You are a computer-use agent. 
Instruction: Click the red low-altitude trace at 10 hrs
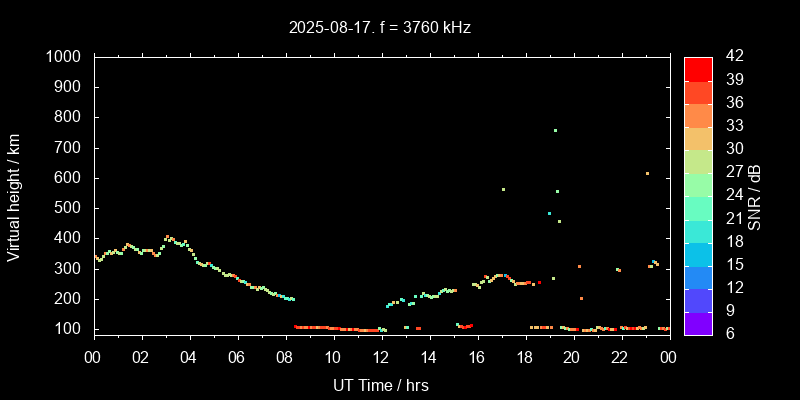click(x=333, y=328)
